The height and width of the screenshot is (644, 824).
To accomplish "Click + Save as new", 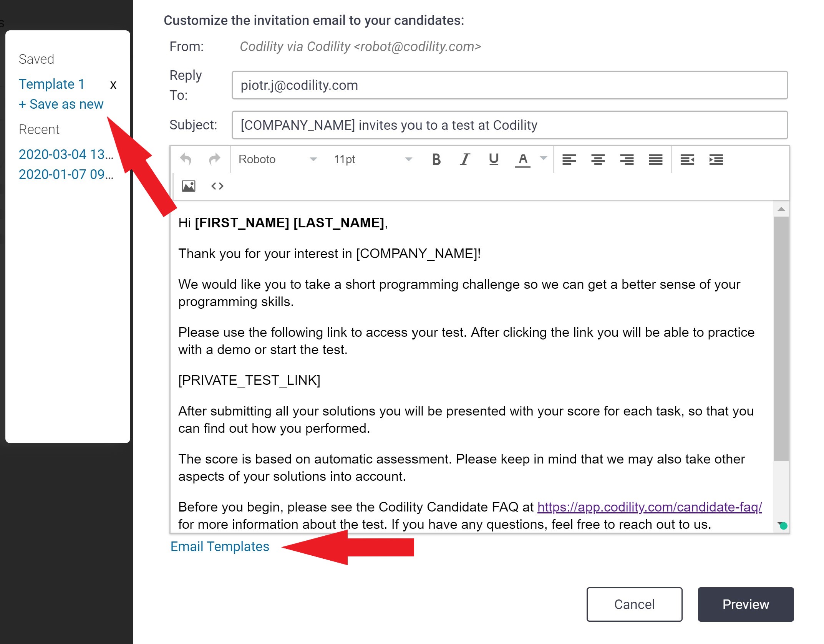I will pos(61,104).
